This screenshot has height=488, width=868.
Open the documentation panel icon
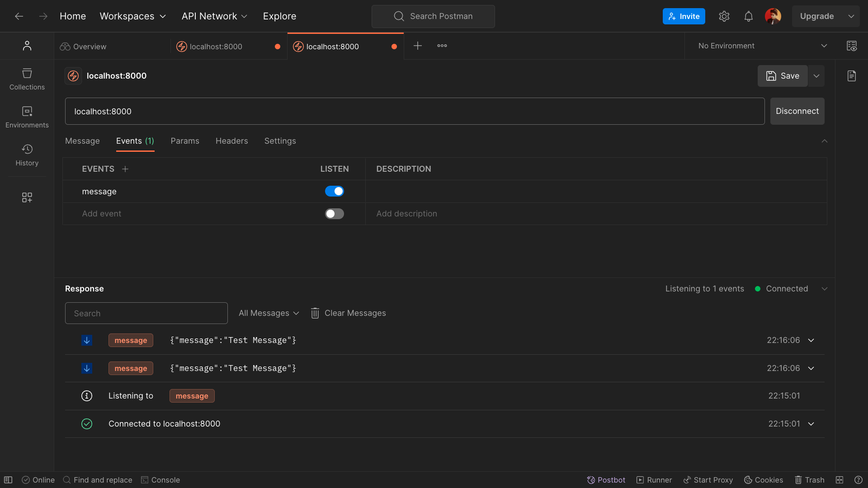852,76
